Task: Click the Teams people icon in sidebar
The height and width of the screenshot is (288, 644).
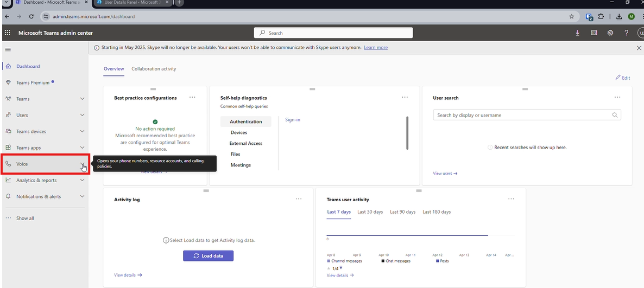Action: pos(8,99)
